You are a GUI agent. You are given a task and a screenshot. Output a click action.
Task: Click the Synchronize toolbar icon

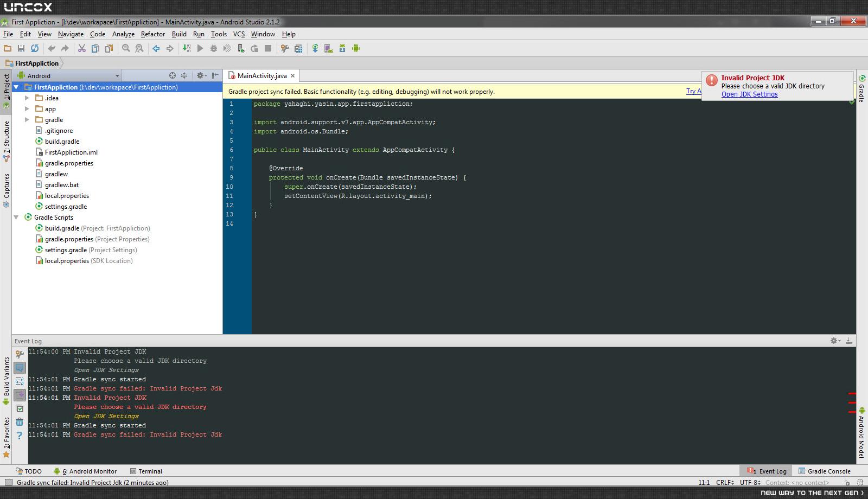coord(35,48)
